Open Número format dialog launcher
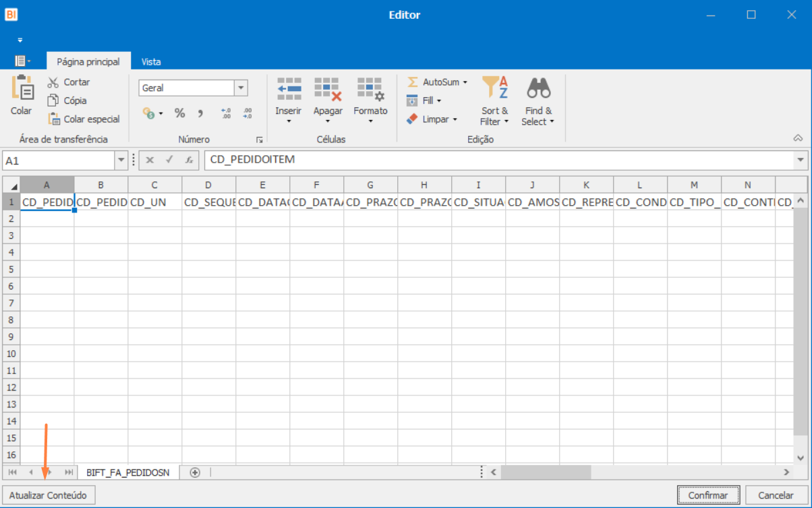This screenshot has width=812, height=508. pyautogui.click(x=258, y=140)
